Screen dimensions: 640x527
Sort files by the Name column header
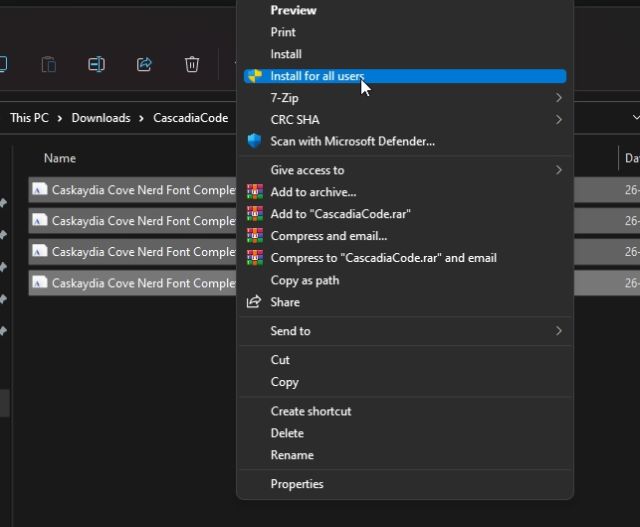[x=60, y=158]
